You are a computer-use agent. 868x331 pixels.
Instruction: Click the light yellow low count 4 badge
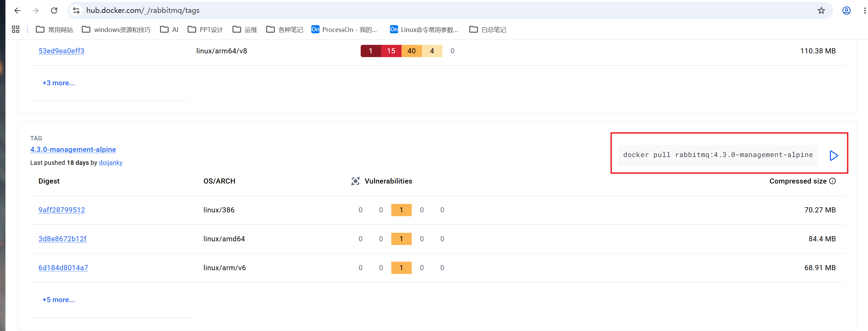[432, 51]
